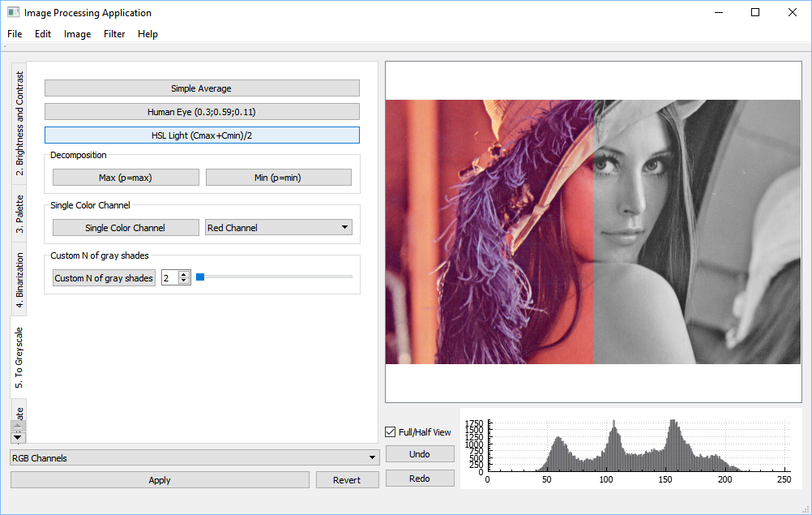
Task: Increase gray shades spinner value
Action: pos(184,274)
